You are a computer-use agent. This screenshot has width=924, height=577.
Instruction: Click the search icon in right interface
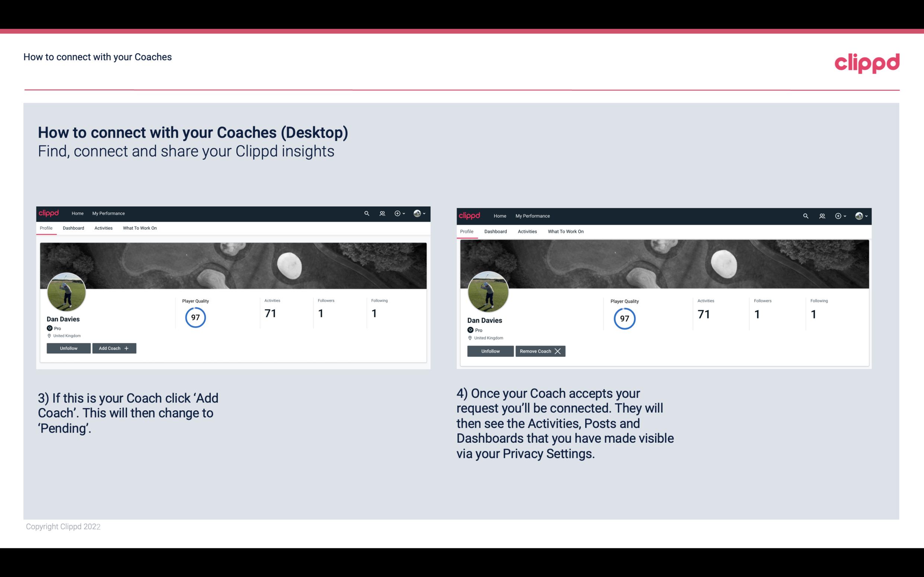click(x=806, y=215)
